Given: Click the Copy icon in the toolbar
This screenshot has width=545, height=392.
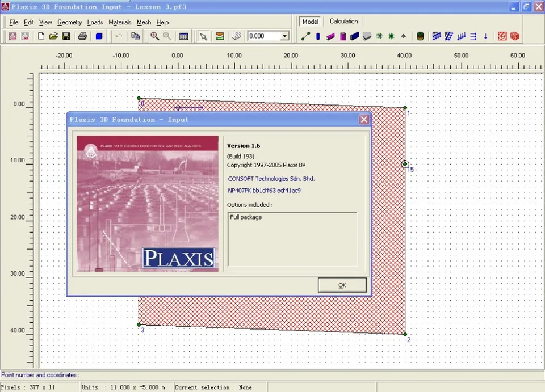Looking at the screenshot, I should coord(135,36).
